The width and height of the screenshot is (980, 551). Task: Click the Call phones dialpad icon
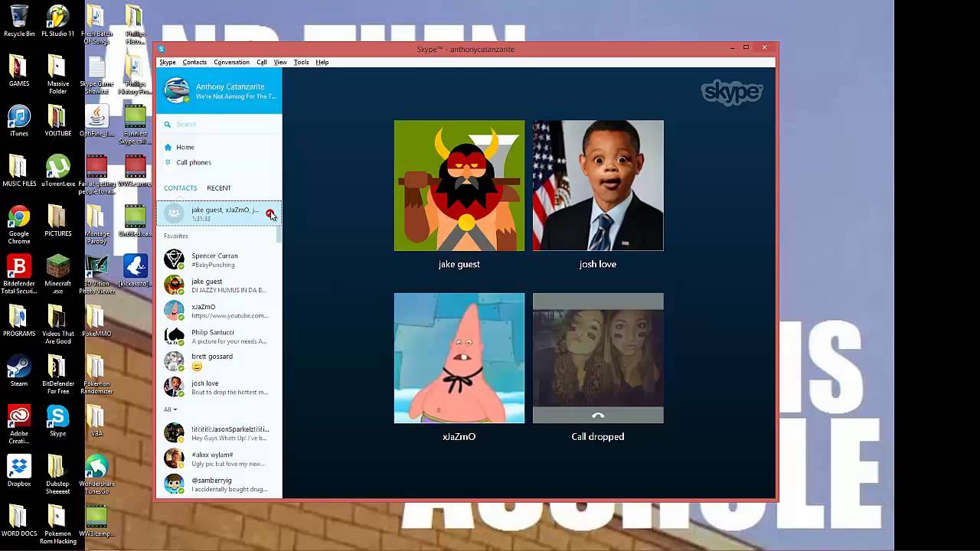point(168,162)
